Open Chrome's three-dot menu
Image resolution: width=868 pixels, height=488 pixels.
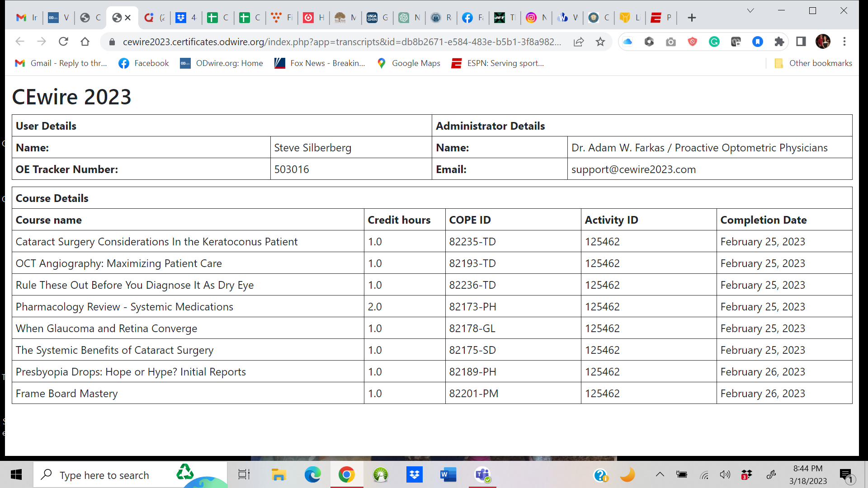pos(844,42)
